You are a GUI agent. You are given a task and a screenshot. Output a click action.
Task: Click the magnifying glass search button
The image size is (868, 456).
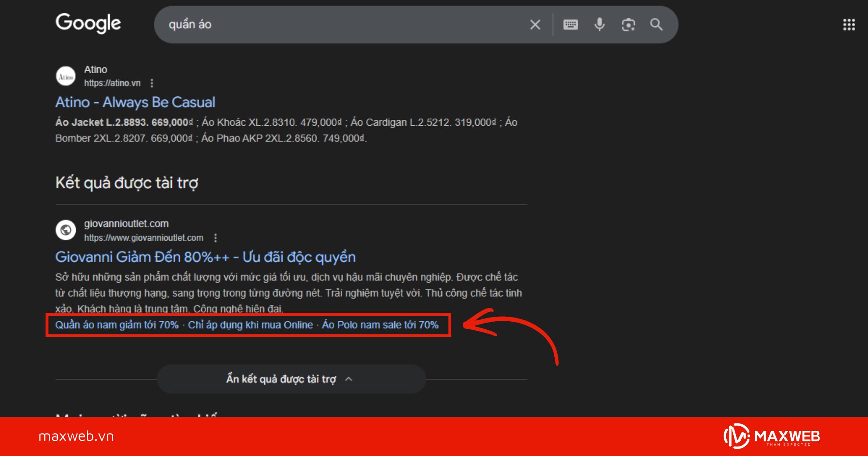pos(656,25)
